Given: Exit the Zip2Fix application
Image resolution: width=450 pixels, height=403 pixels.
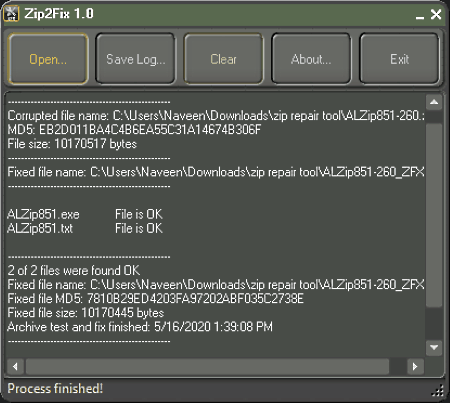Looking at the screenshot, I should pyautogui.click(x=399, y=59).
